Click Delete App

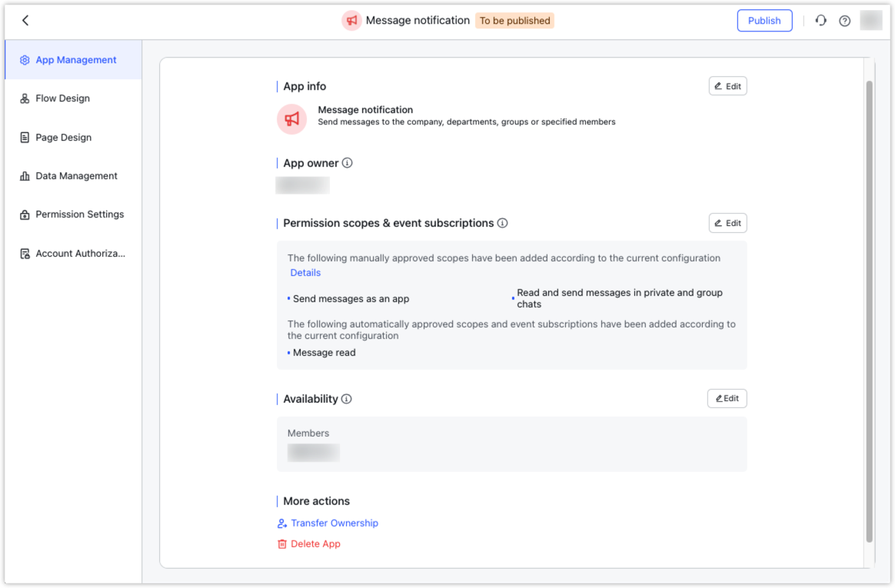point(315,543)
